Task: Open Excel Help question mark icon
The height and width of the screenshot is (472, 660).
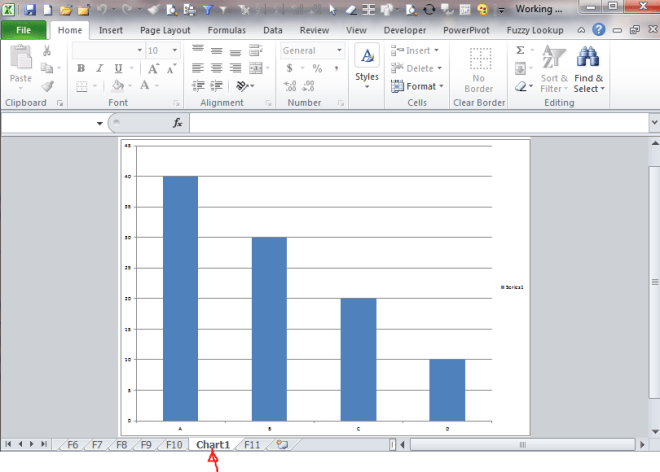Action: click(x=599, y=30)
